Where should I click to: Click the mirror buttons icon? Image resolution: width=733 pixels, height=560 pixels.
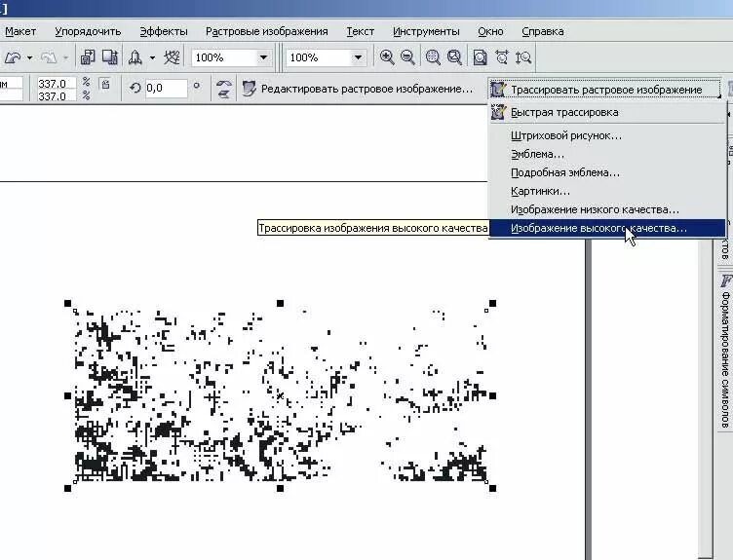[224, 89]
